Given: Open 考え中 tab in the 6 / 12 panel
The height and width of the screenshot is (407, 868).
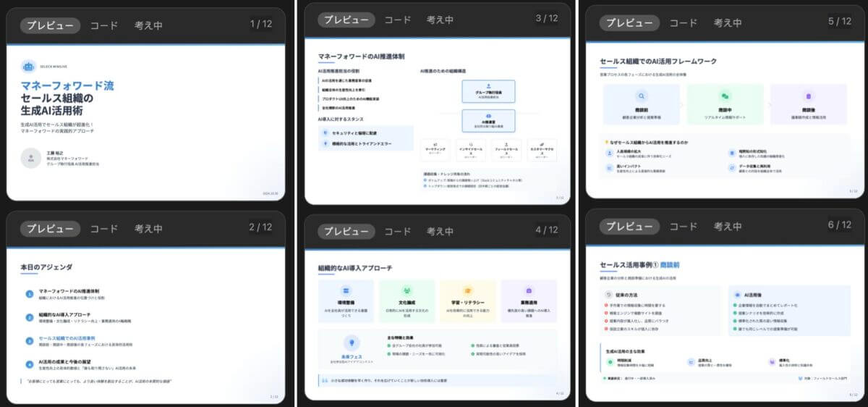Looking at the screenshot, I should pos(728,226).
